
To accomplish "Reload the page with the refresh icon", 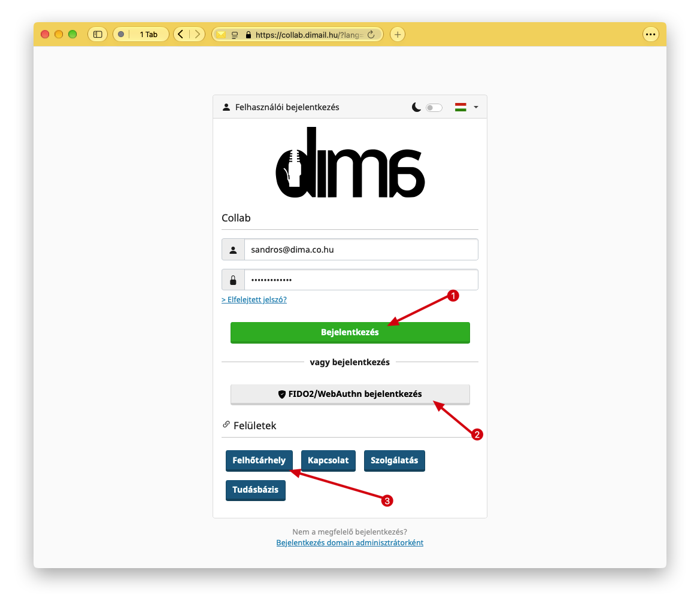I will pos(371,34).
